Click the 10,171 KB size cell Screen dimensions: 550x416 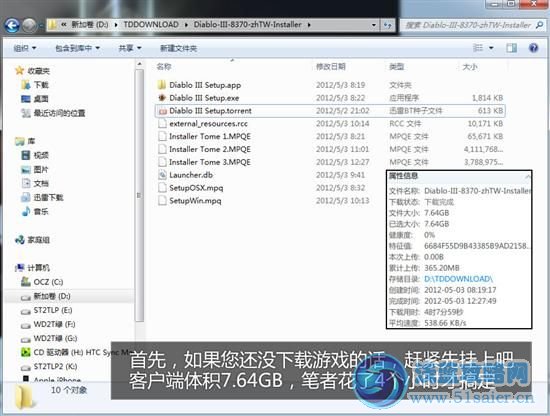click(485, 123)
